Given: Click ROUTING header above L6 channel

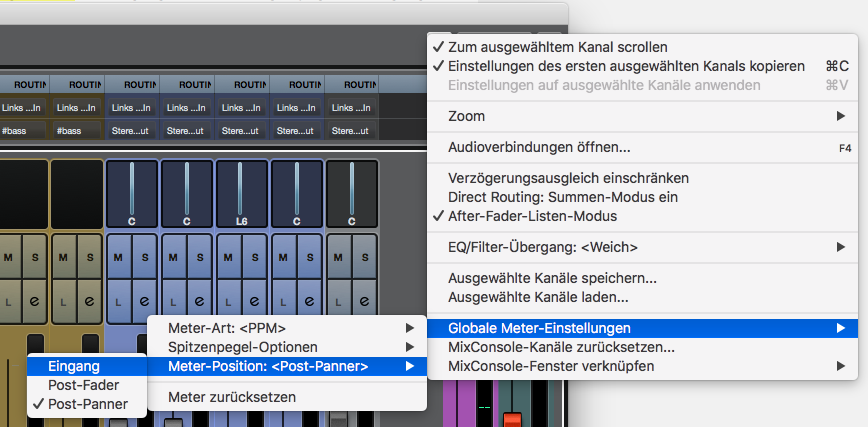Looking at the screenshot, I should coord(242,85).
